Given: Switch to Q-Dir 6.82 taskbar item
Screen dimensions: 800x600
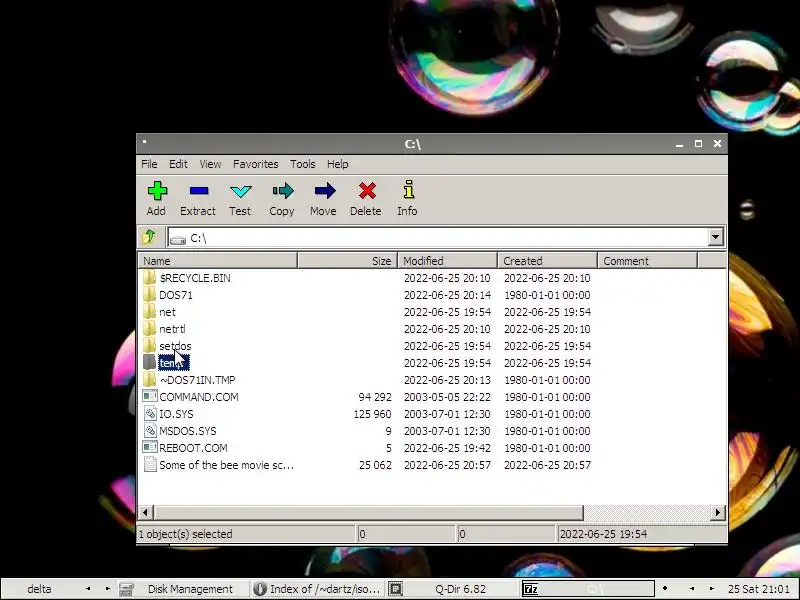Looking at the screenshot, I should pos(454,589).
